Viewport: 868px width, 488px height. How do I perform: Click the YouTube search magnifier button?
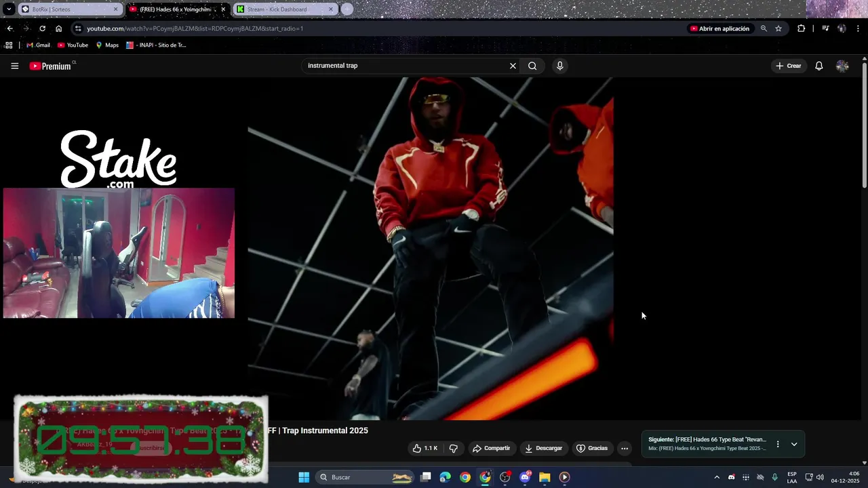532,66
